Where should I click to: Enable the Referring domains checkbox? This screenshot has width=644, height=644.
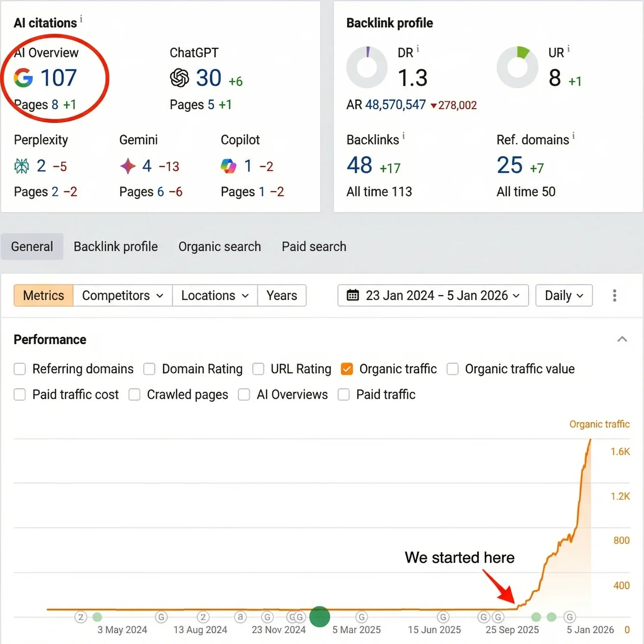pyautogui.click(x=20, y=369)
